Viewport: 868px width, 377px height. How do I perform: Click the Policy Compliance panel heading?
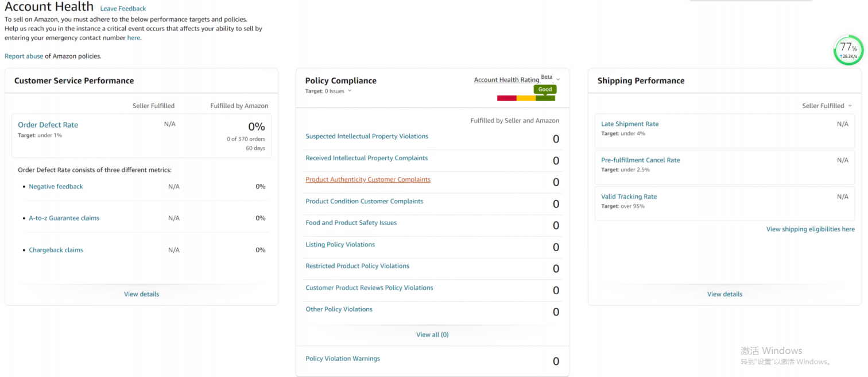[x=341, y=81]
